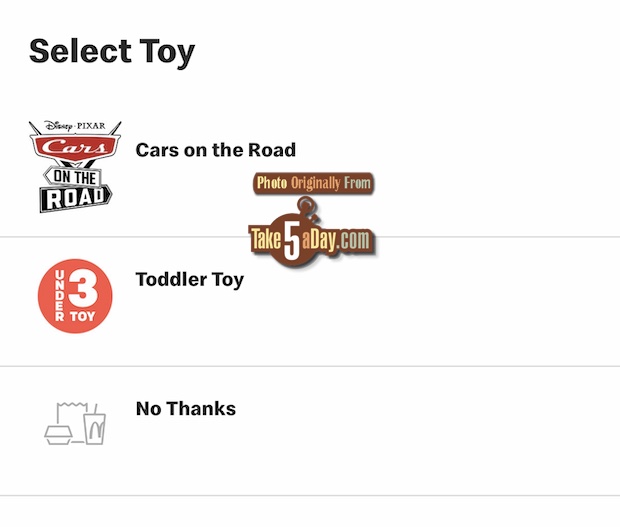This screenshot has height=527, width=620.
Task: Click the black ROAD sign graphic
Action: click(x=76, y=198)
